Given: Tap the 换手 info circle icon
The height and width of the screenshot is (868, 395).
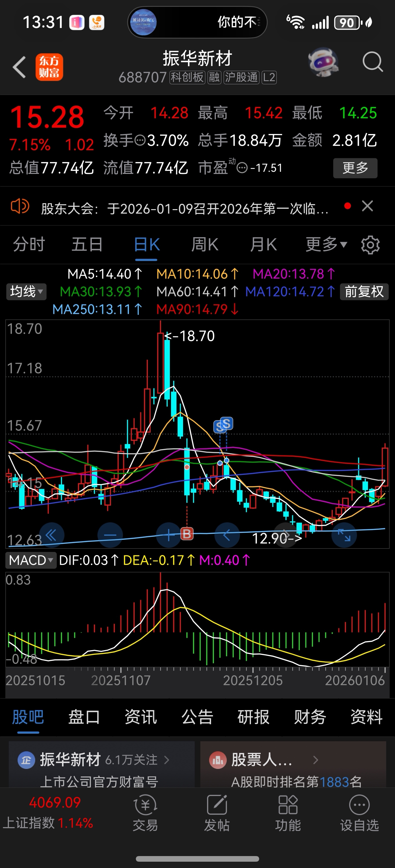Looking at the screenshot, I should [140, 140].
